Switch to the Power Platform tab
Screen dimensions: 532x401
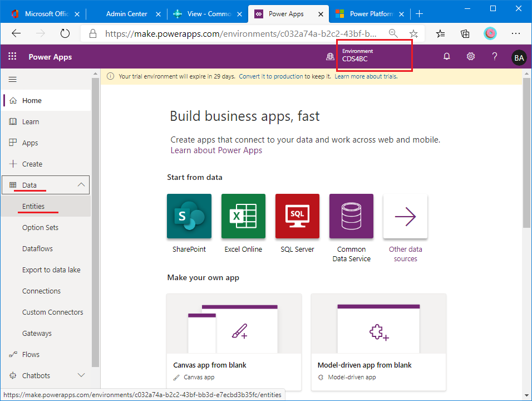click(x=370, y=14)
